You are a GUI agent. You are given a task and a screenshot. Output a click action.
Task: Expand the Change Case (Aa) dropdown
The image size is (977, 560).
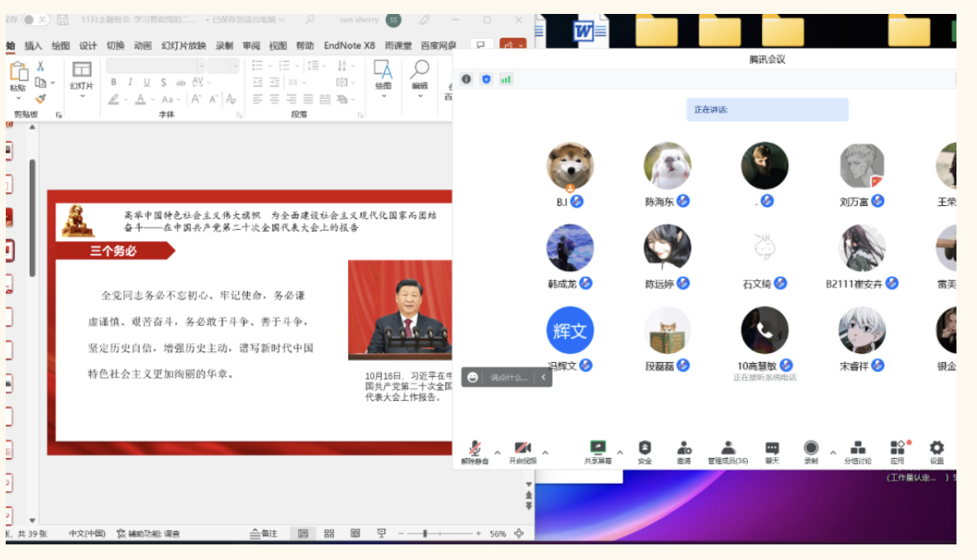pos(178,99)
